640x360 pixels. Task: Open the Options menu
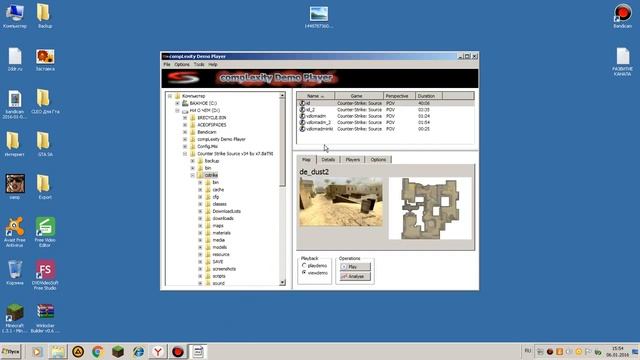pyautogui.click(x=182, y=64)
